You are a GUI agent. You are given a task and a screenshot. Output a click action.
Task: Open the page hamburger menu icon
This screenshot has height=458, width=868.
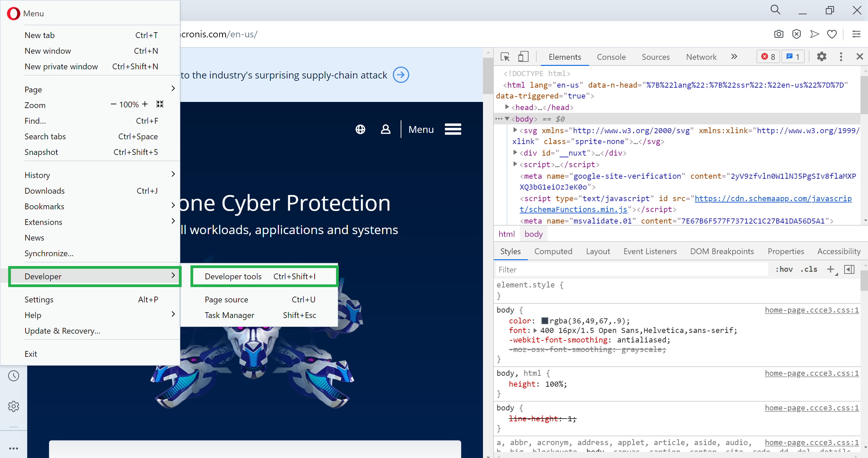tap(453, 129)
